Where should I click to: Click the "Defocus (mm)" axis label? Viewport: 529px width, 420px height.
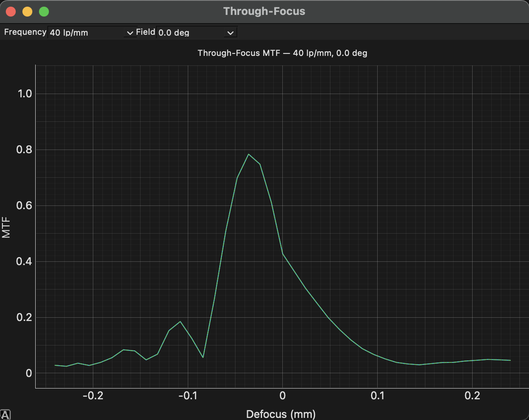[281, 414]
